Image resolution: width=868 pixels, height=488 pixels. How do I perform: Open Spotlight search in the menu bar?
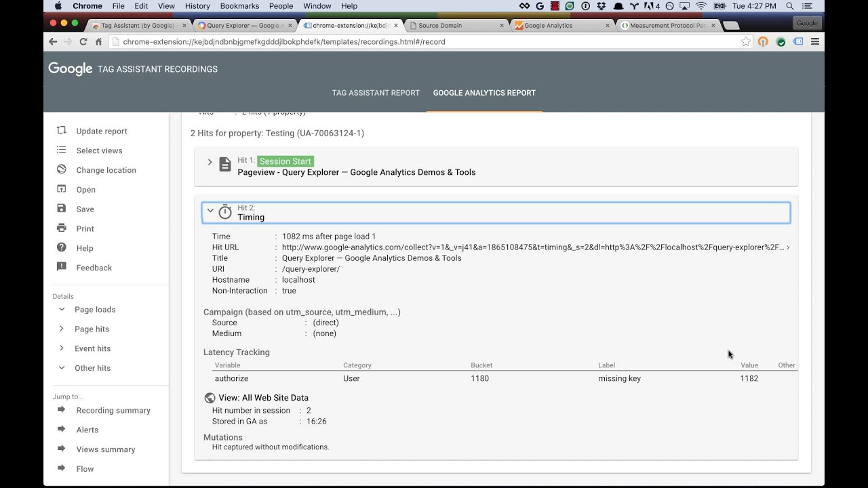[x=789, y=6]
